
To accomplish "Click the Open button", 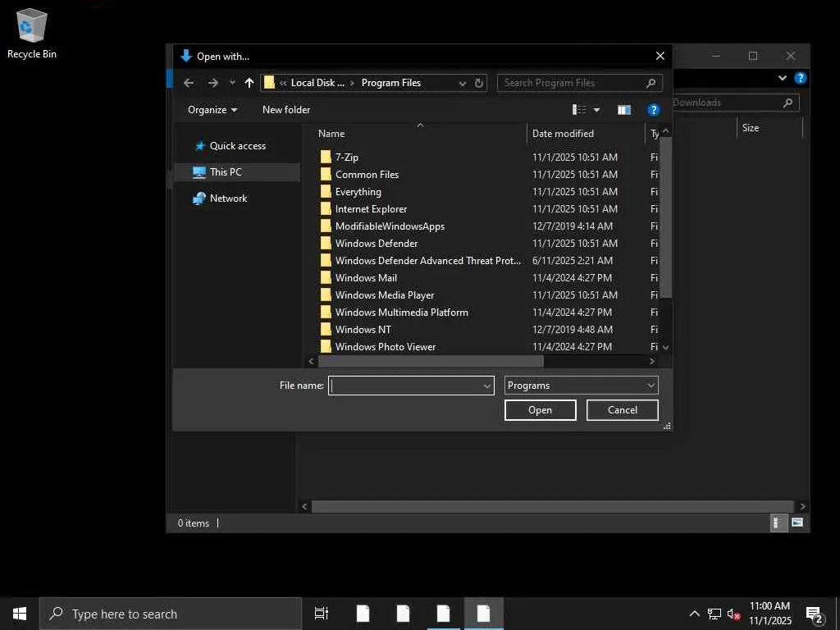I will click(540, 410).
